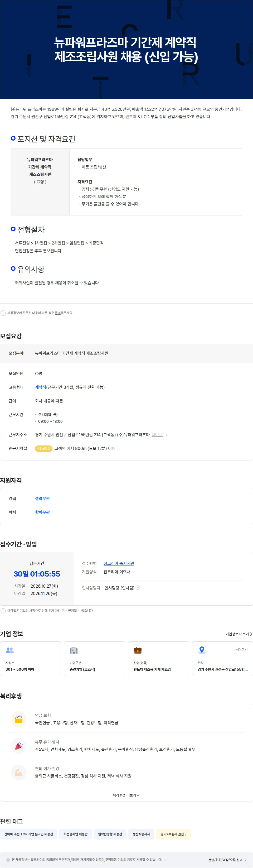Click the 기업구분 building icon

tap(74, 650)
